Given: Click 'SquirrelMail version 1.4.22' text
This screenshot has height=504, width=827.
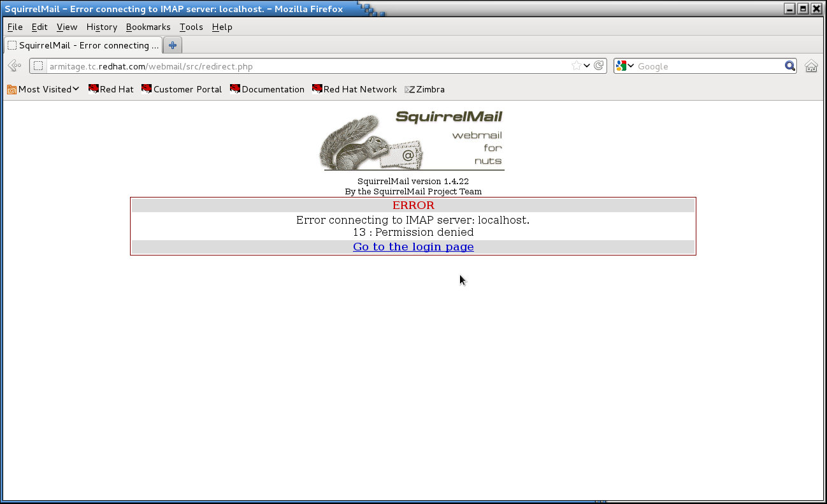Looking at the screenshot, I should (x=413, y=181).
